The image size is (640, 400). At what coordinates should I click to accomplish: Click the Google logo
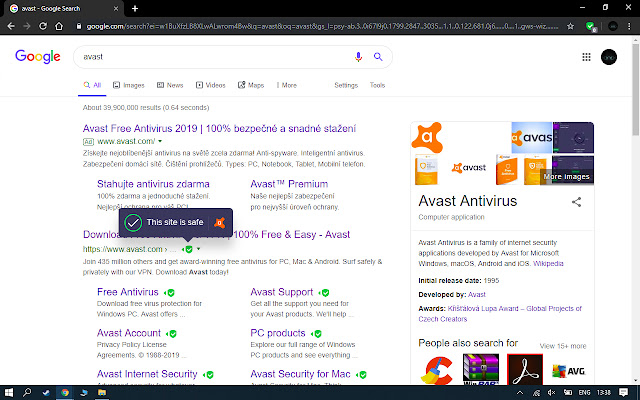tap(38, 56)
